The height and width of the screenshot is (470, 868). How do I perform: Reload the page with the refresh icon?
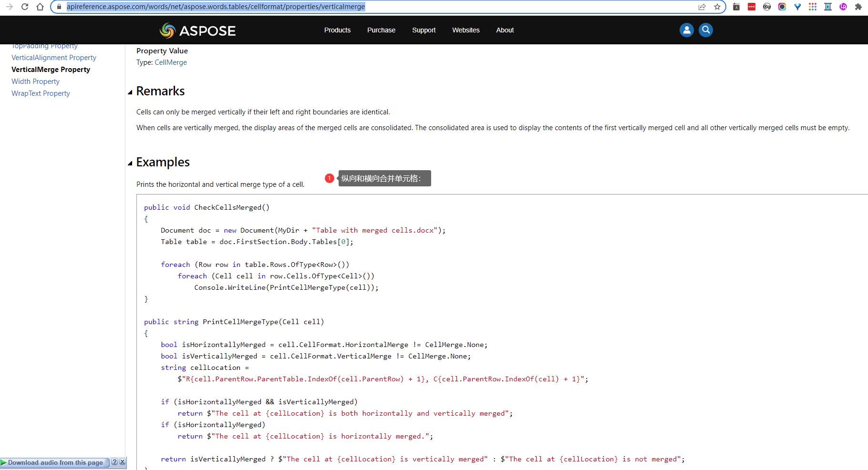tap(25, 7)
